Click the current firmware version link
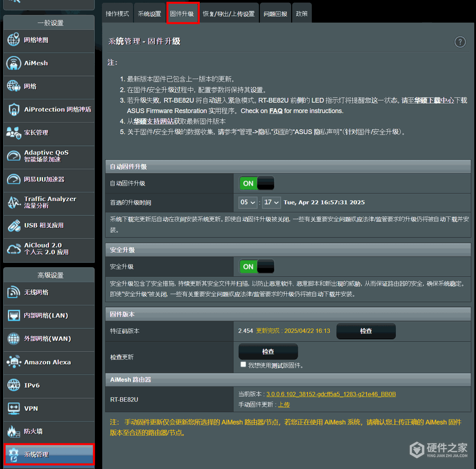 (331, 394)
